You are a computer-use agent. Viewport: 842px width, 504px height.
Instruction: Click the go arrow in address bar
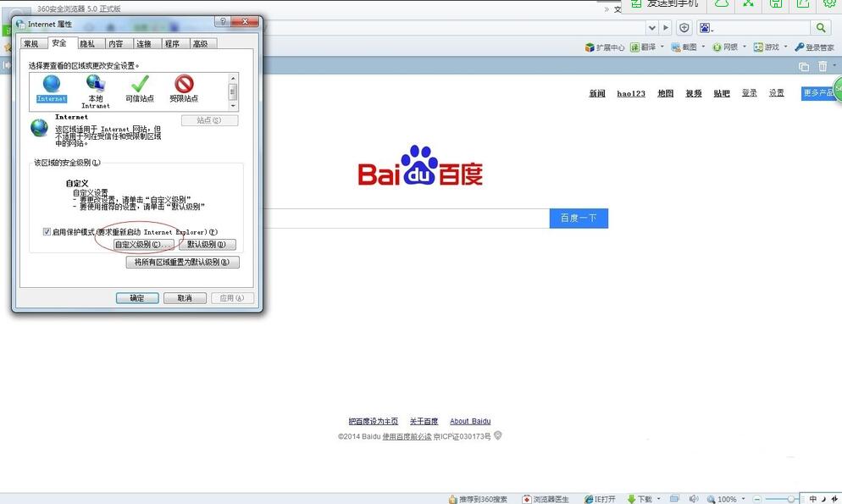(x=666, y=27)
